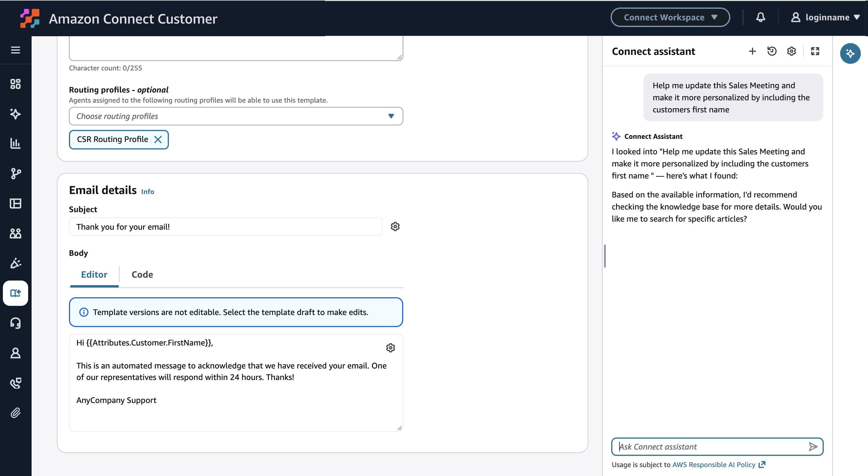Switch to the Code tab
This screenshot has height=476, width=868.
point(142,275)
